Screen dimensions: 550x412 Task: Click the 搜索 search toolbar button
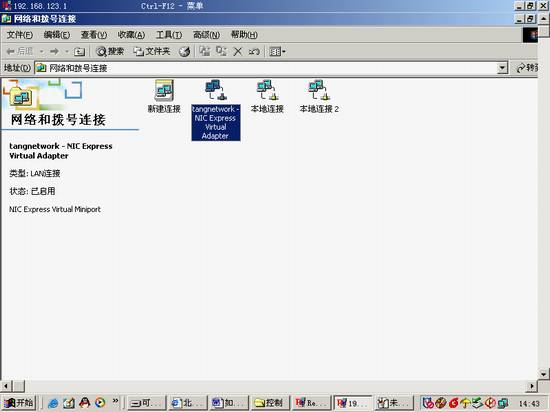[110, 52]
